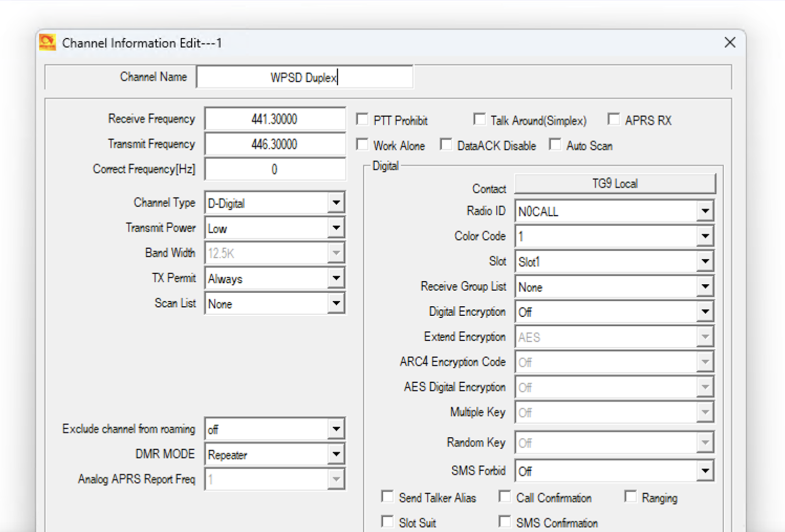Toggle the Work Alone option

(x=362, y=144)
